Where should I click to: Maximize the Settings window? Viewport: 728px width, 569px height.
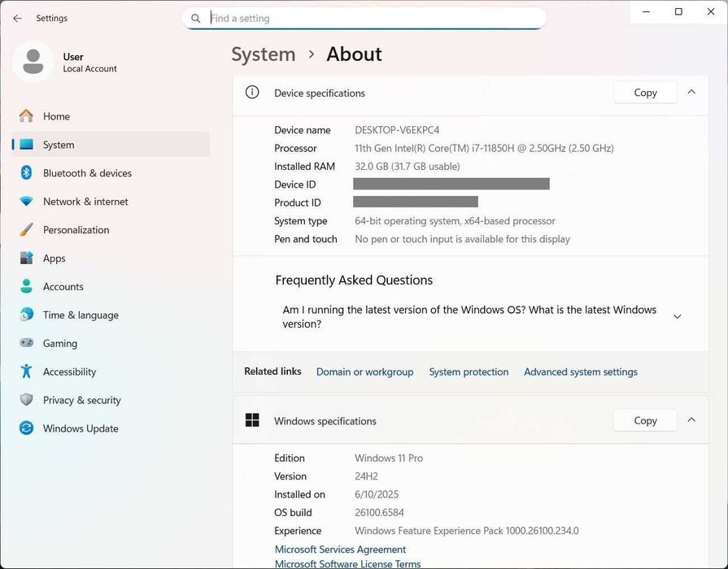coord(678,11)
